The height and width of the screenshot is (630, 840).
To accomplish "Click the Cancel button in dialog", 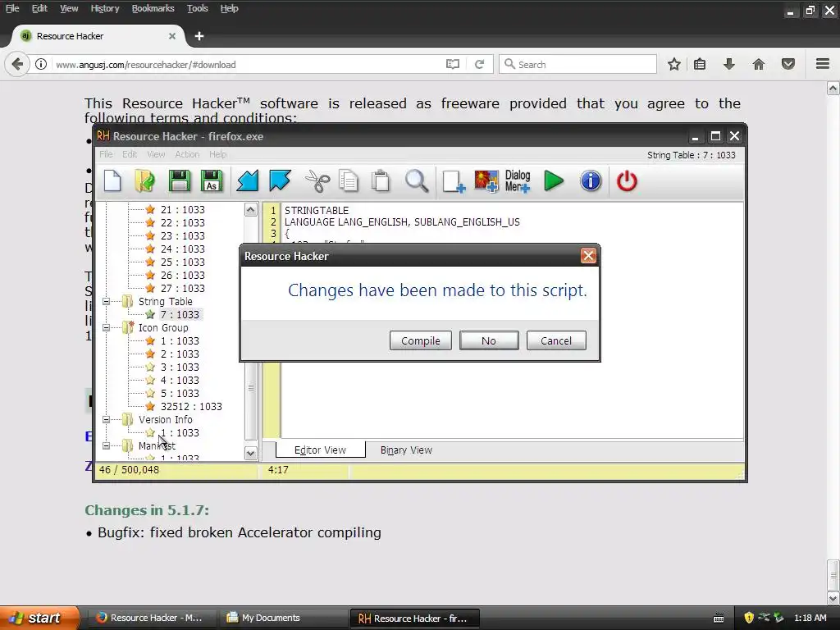I will 556,340.
